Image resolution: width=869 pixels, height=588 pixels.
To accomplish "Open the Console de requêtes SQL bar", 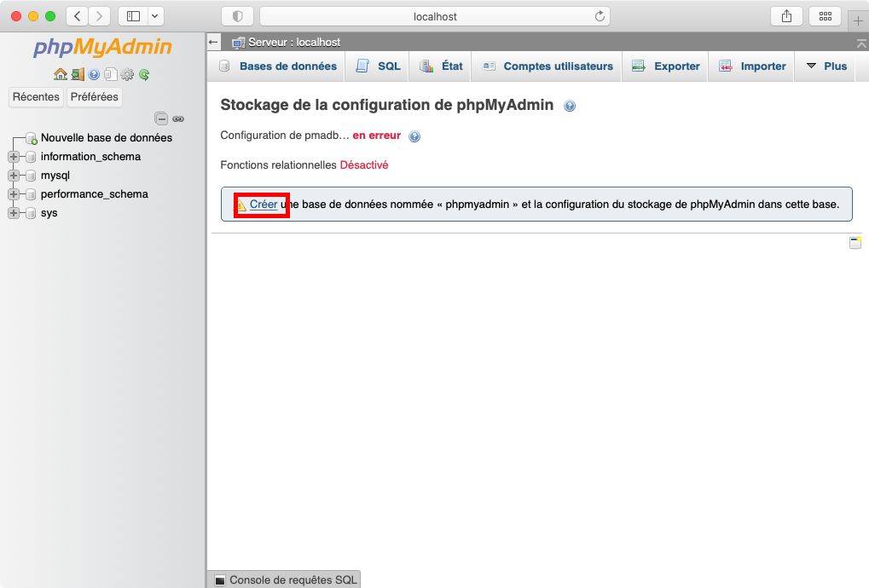I will tap(285, 579).
